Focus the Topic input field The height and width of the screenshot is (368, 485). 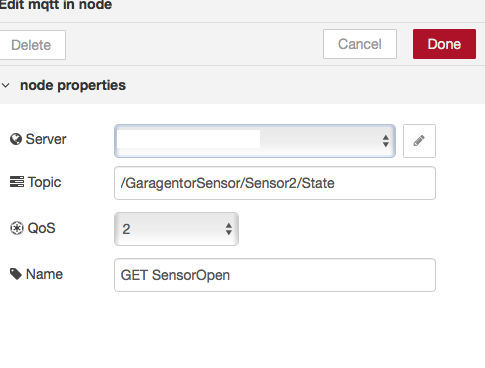tap(275, 183)
